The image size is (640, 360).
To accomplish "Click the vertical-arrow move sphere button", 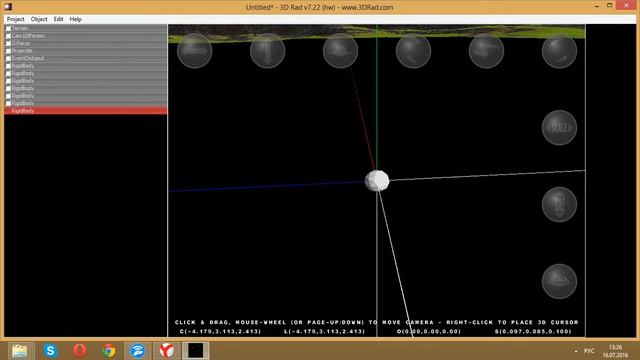I will click(x=267, y=51).
